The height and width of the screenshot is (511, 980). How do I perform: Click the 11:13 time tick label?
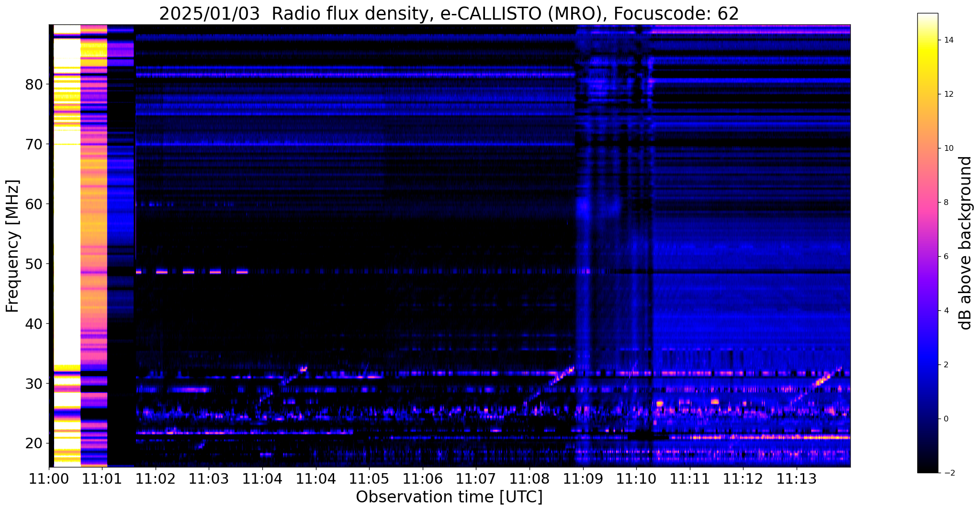(x=797, y=478)
